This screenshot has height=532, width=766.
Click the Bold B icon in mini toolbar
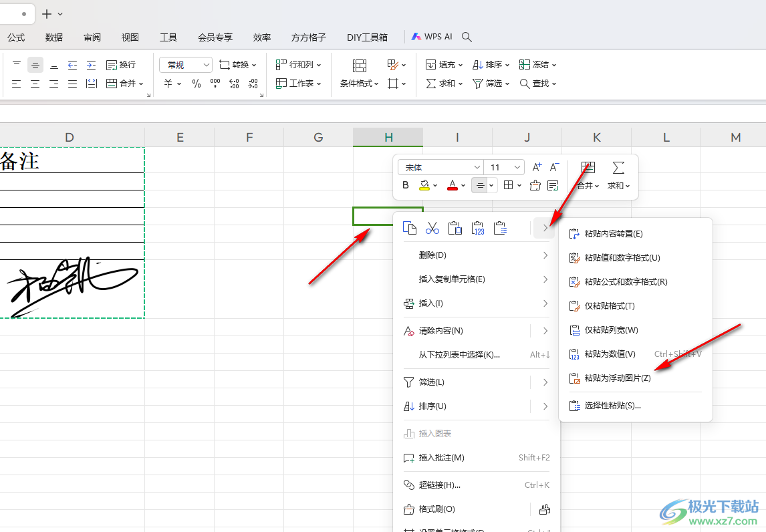click(406, 185)
